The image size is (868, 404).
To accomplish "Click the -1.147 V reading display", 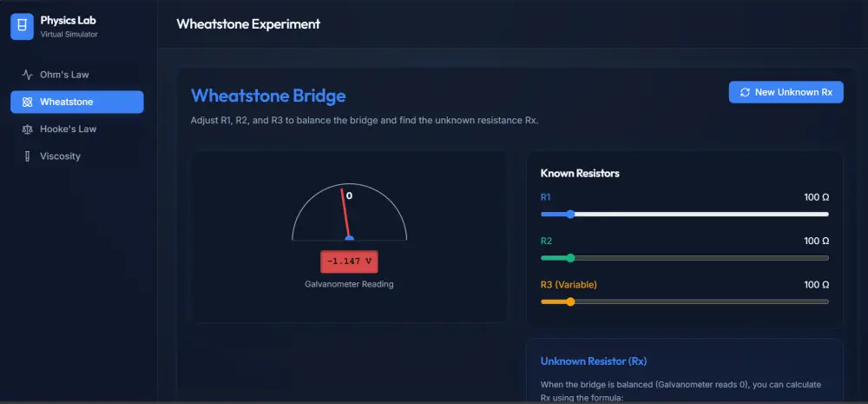I will pyautogui.click(x=349, y=262).
